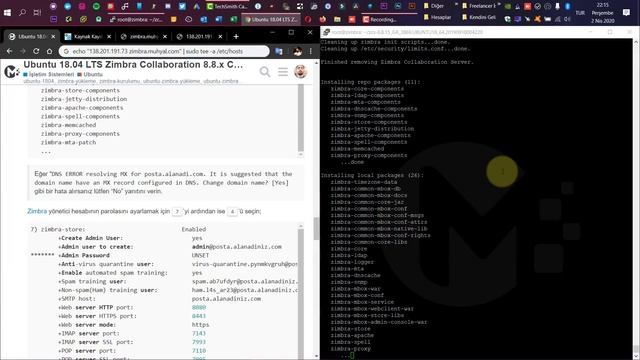Open the Action Center notifications icon
Viewport: 640px width, 360px height.
click(x=627, y=13)
